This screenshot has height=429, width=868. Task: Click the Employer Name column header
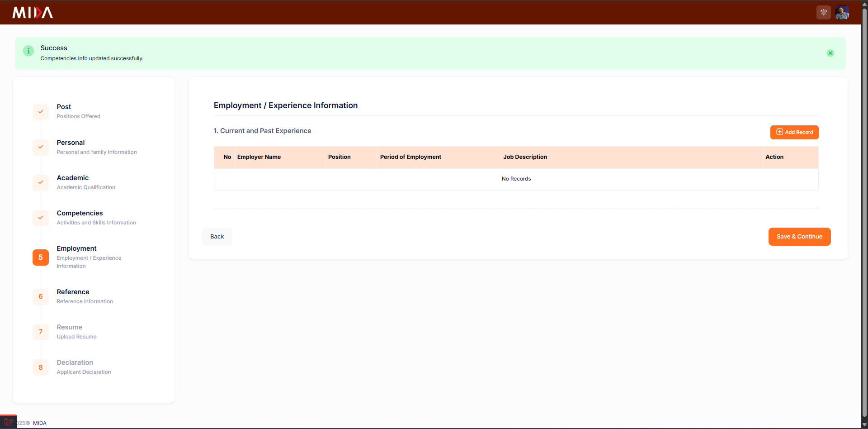point(259,157)
